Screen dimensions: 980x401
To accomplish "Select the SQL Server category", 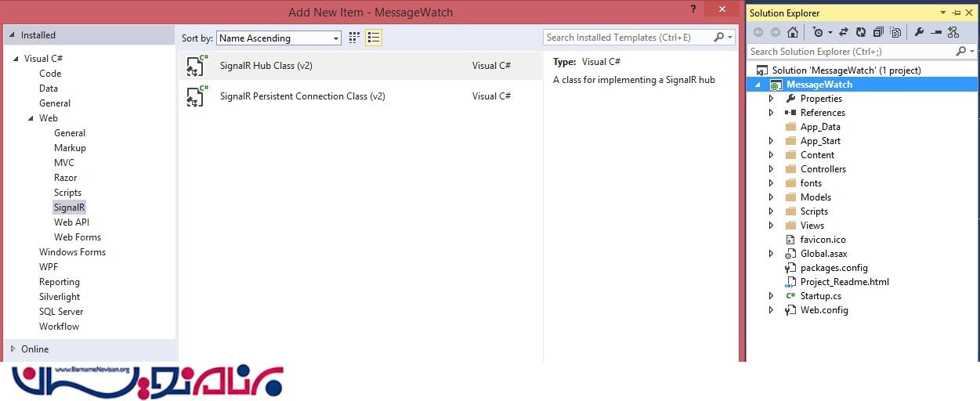I will pos(61,312).
